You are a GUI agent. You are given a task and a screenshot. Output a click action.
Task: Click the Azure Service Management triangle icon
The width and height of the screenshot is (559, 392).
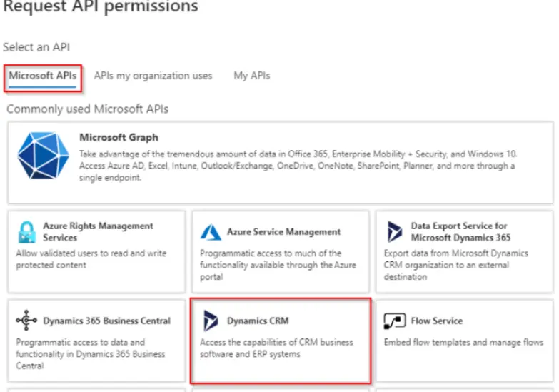pyautogui.click(x=211, y=232)
